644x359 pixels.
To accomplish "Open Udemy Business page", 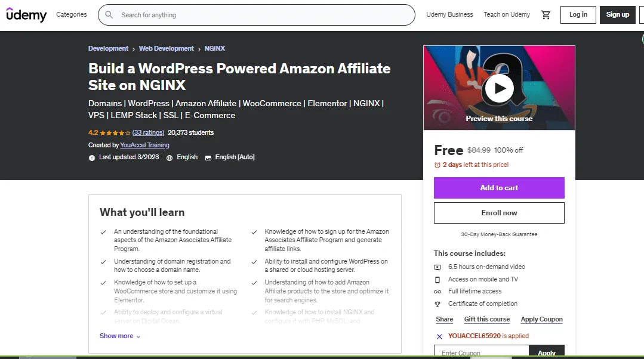I will pyautogui.click(x=449, y=14).
